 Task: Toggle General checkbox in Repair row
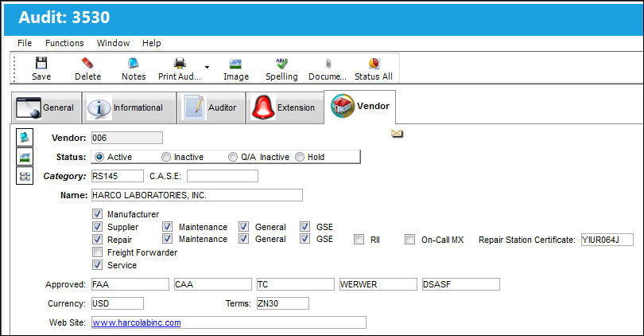coord(243,239)
